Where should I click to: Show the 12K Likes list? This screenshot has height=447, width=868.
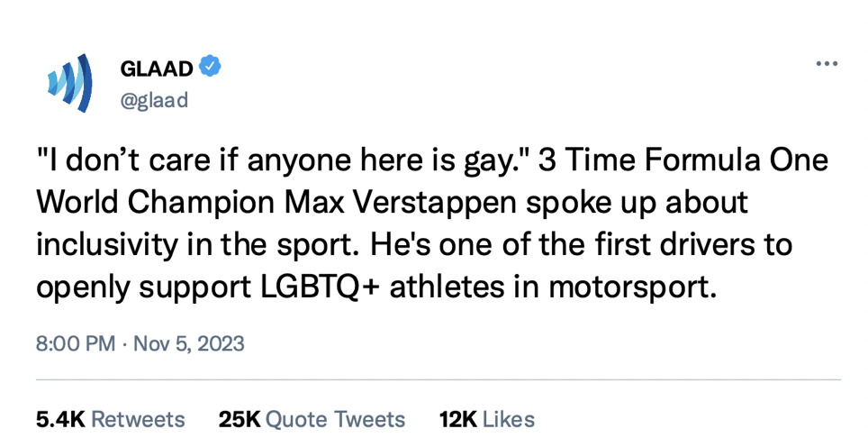(x=486, y=419)
